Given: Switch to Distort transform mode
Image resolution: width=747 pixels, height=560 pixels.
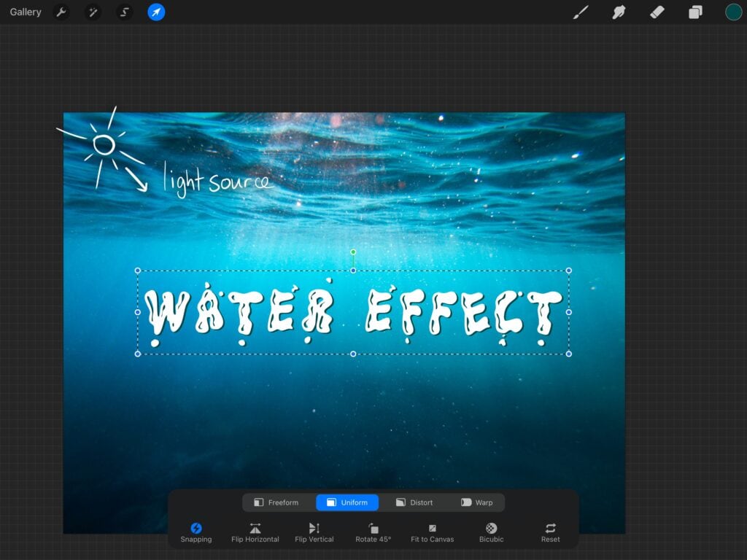Looking at the screenshot, I should click(414, 502).
